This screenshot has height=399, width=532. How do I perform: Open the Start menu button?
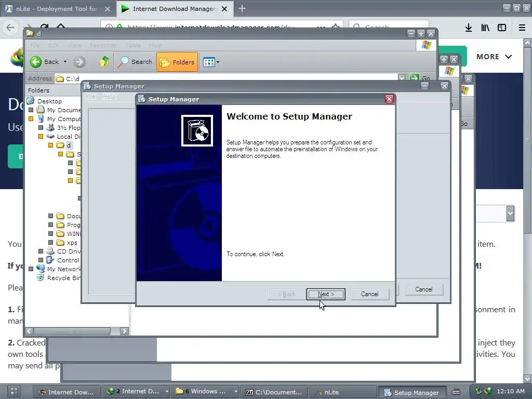pos(14,391)
